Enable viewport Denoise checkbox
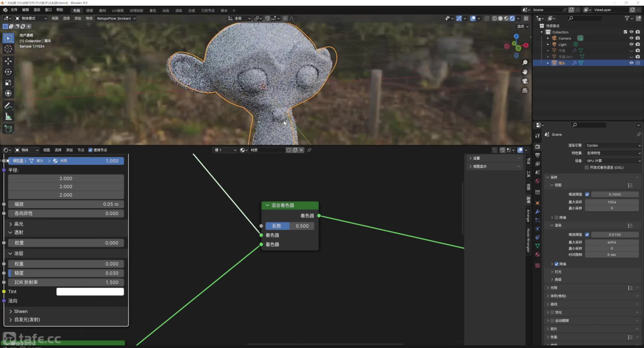This screenshot has height=348, width=644. tap(556, 217)
